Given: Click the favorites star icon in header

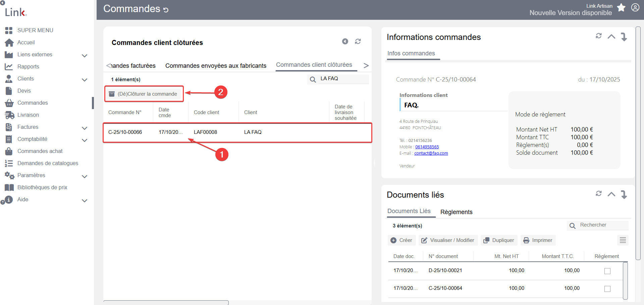Looking at the screenshot, I should pyautogui.click(x=621, y=7).
